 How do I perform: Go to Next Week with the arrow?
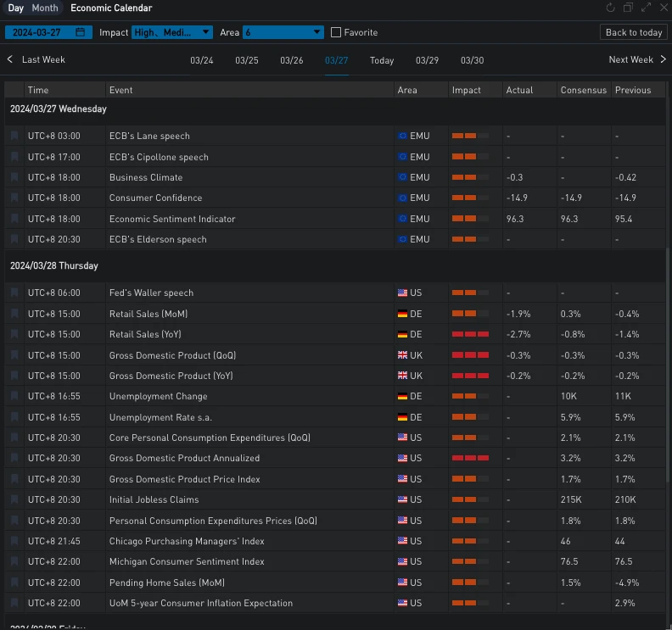663,59
